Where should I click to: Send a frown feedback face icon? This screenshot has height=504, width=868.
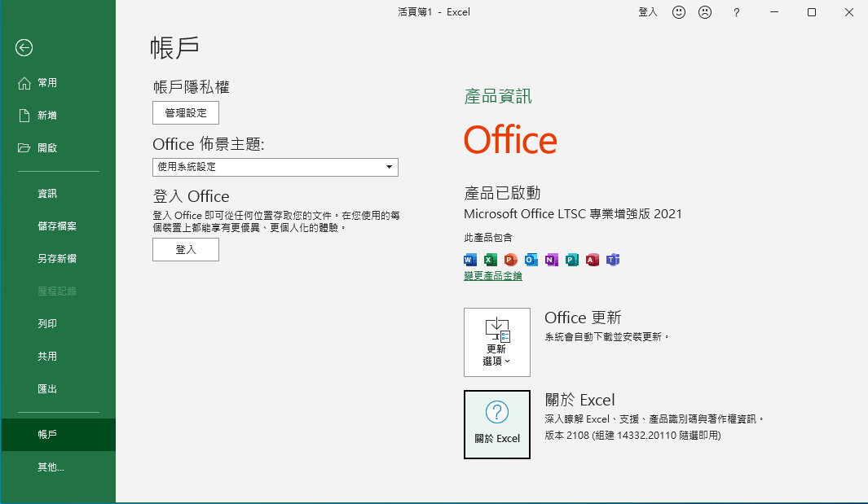(705, 12)
